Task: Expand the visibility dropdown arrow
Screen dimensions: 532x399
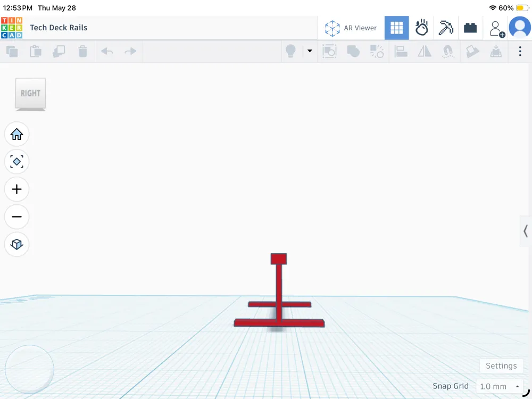Action: coord(310,51)
